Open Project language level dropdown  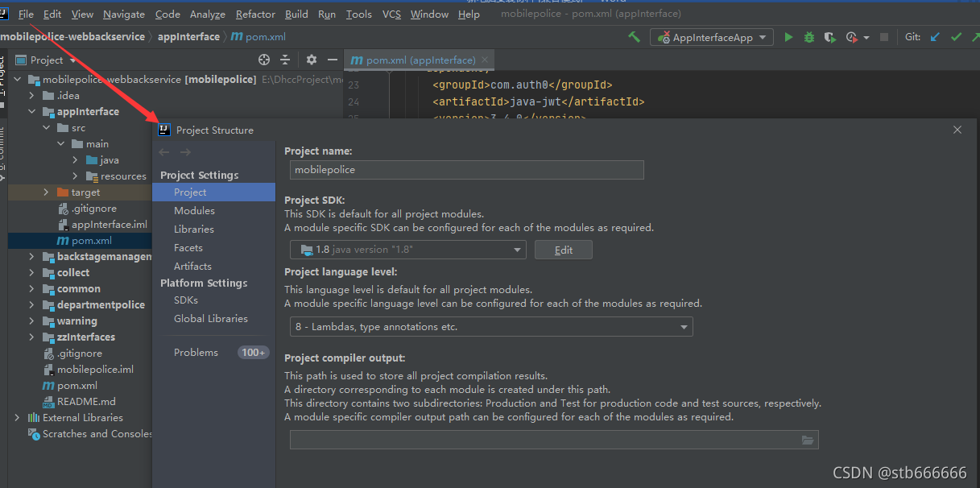[x=491, y=327]
